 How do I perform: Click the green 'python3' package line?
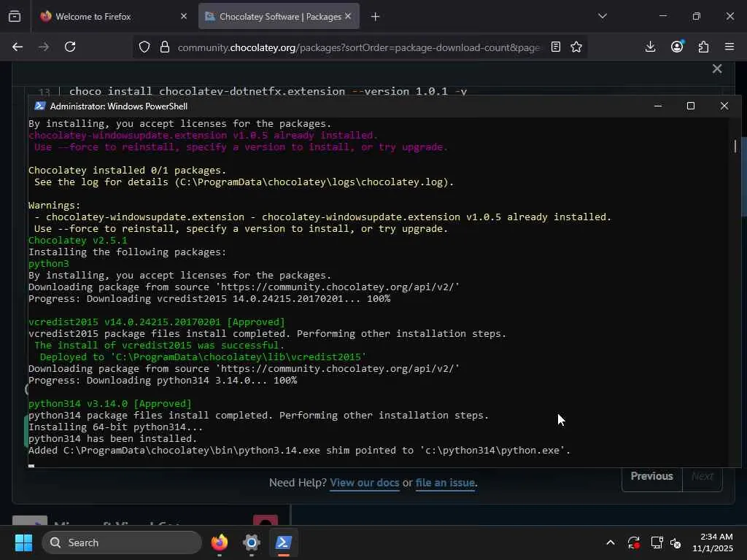click(x=49, y=264)
